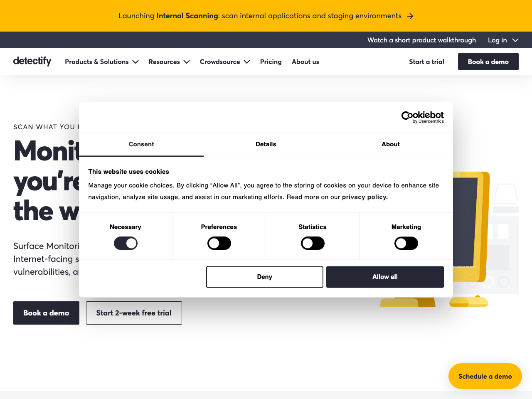532x399 pixels.
Task: Click the Schedule a demo floating button
Action: click(485, 376)
